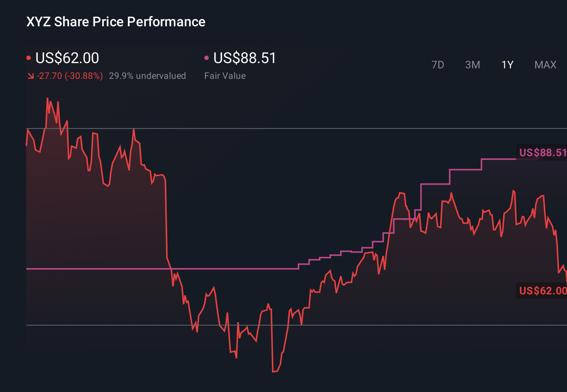Click the top step of the pink fair value line
The image size is (567, 392).
point(499,159)
